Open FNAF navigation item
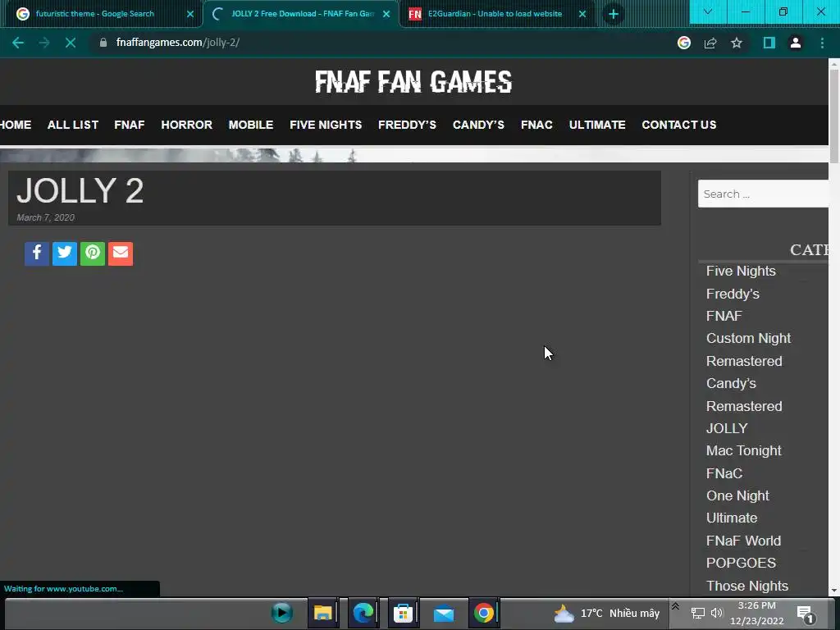The image size is (840, 630). [x=129, y=125]
